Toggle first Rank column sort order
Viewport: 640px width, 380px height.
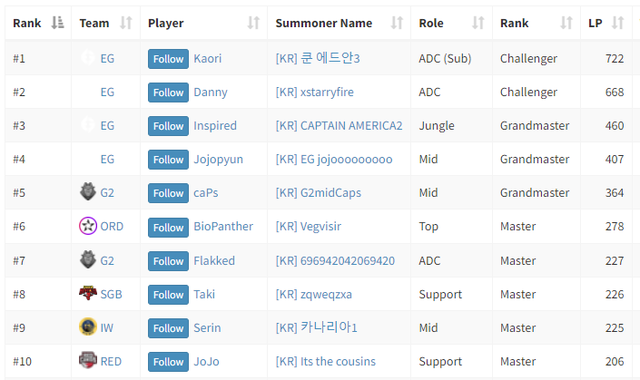[x=58, y=23]
